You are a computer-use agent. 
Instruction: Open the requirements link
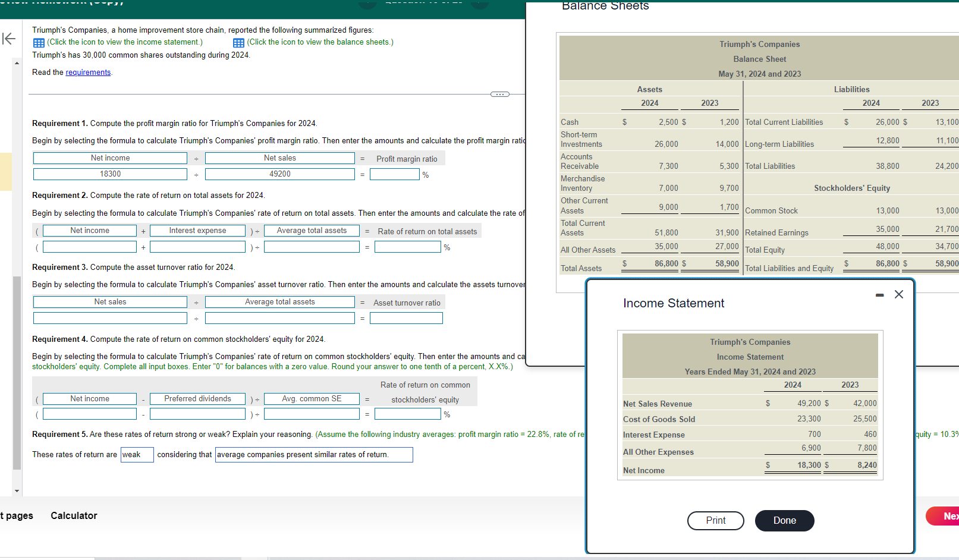88,73
